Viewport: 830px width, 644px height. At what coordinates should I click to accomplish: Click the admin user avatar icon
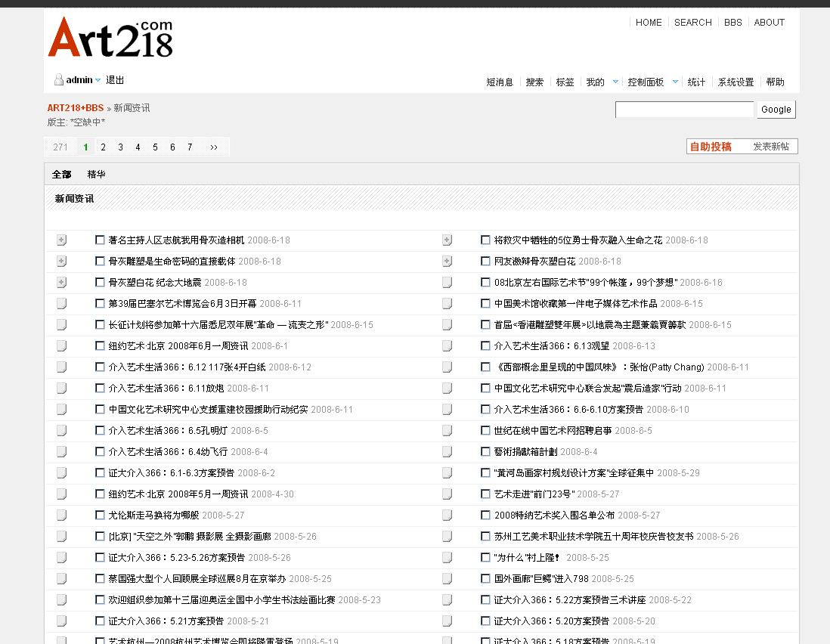click(x=59, y=79)
